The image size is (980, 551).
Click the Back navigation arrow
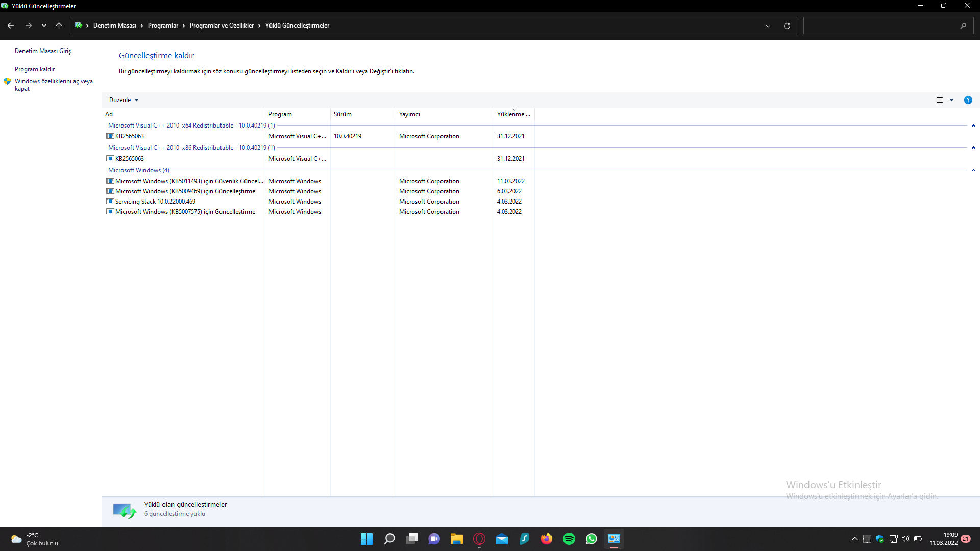click(11, 26)
